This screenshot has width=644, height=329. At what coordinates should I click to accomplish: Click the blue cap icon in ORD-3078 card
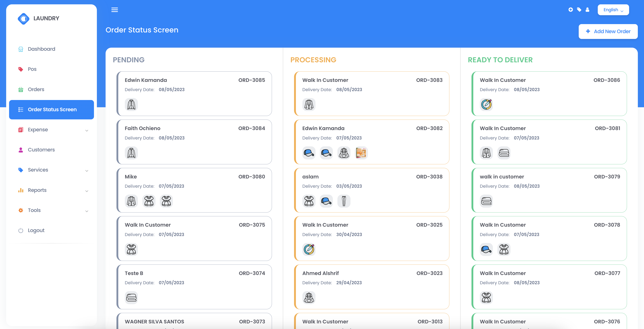coord(486,249)
